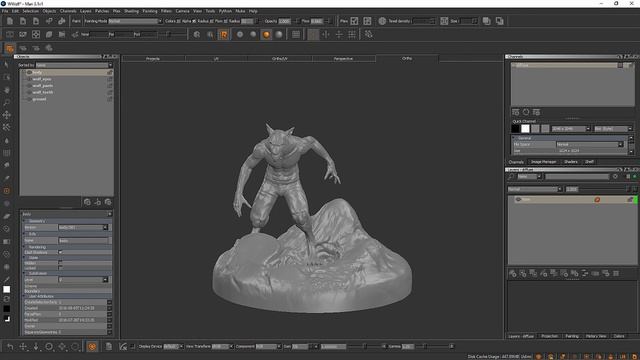640x360 pixels.
Task: Open the File Space dropdown
Action: pyautogui.click(x=590, y=144)
